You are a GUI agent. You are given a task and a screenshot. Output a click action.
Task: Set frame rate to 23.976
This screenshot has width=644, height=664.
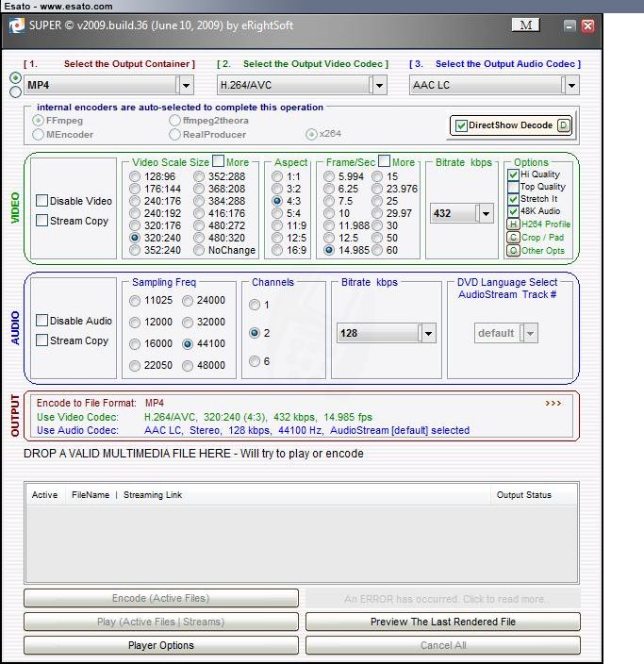click(377, 189)
